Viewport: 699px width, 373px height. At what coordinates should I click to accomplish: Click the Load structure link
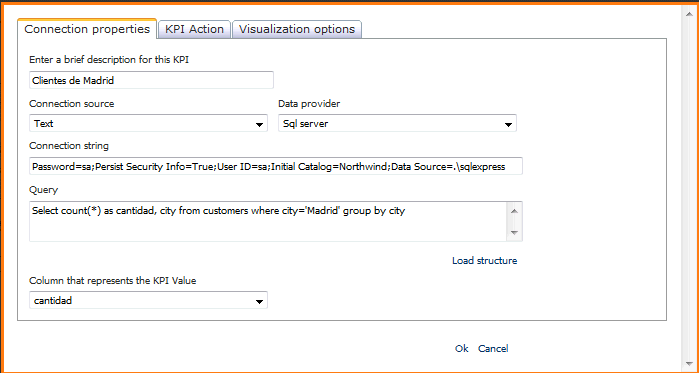[x=485, y=261]
